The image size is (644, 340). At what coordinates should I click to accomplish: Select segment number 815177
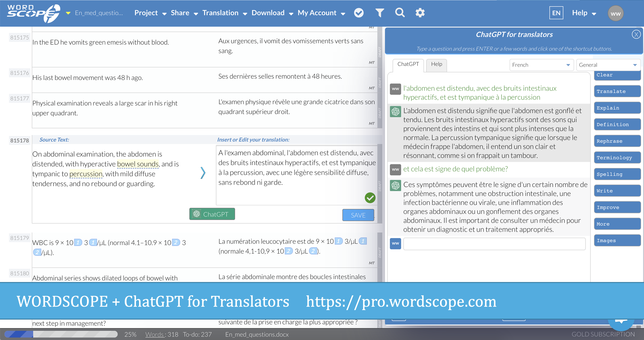(x=19, y=99)
